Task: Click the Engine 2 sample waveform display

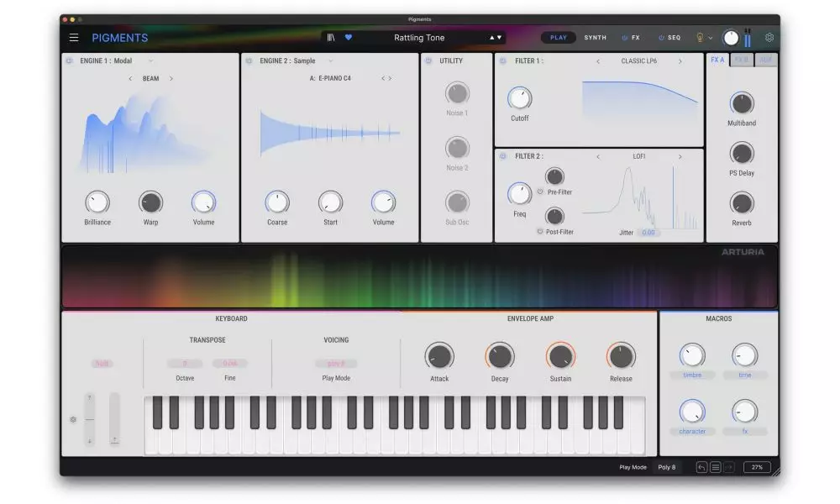Action: click(x=330, y=132)
